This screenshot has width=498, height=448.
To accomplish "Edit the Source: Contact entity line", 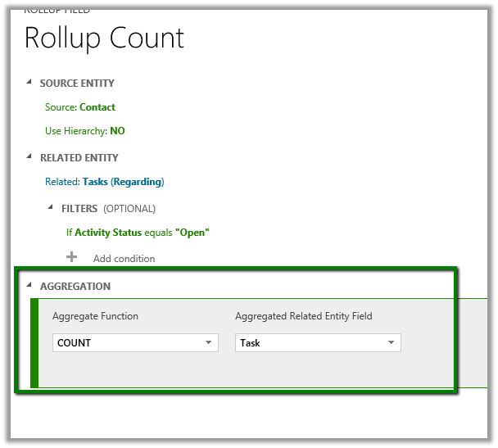I will click(80, 107).
